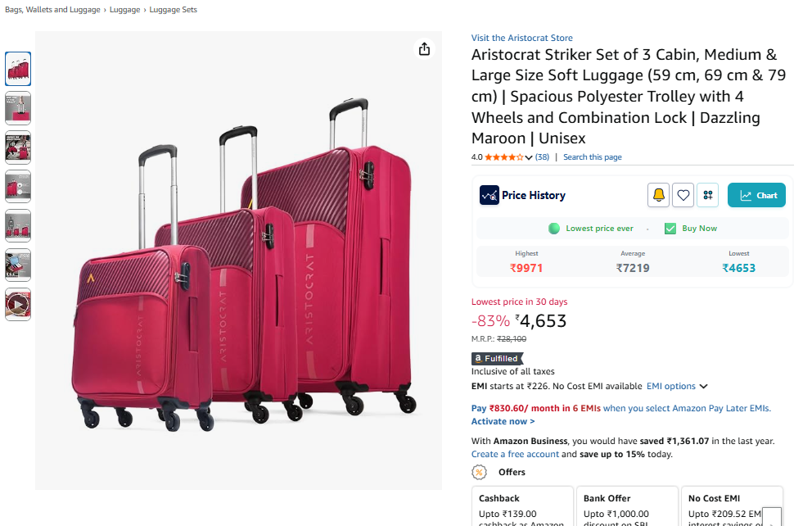
Task: Click the Buy Now green checkbox
Action: (670, 229)
